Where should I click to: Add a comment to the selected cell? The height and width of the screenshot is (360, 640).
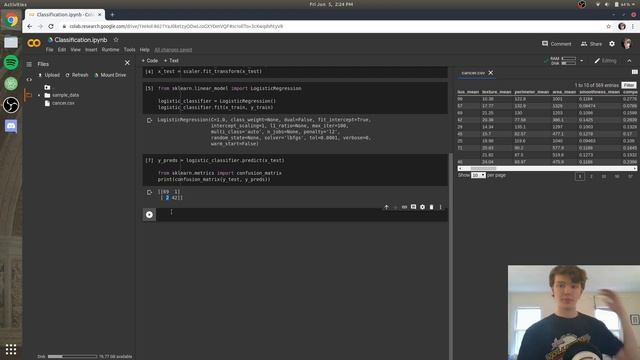[x=413, y=207]
